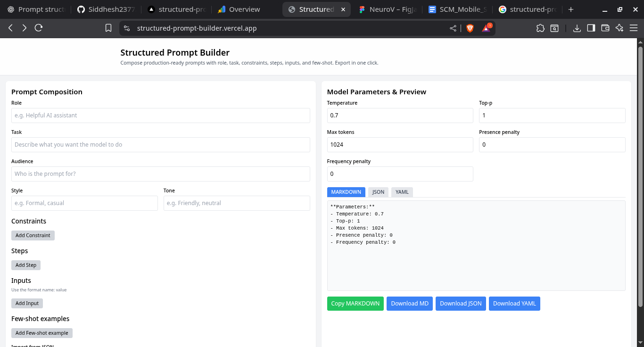The height and width of the screenshot is (347, 644).
Task: Open the Downloads arrow icon in toolbar
Action: pos(577,28)
